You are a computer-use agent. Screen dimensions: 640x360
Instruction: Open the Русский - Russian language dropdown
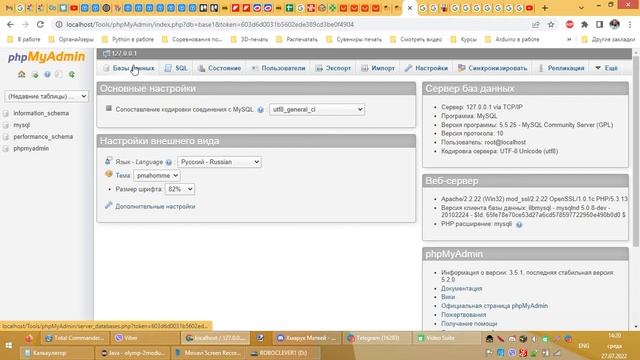point(219,162)
